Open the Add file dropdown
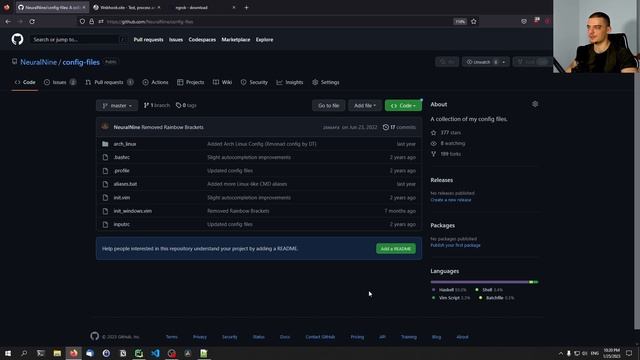This screenshot has height=360, width=640. coord(365,105)
